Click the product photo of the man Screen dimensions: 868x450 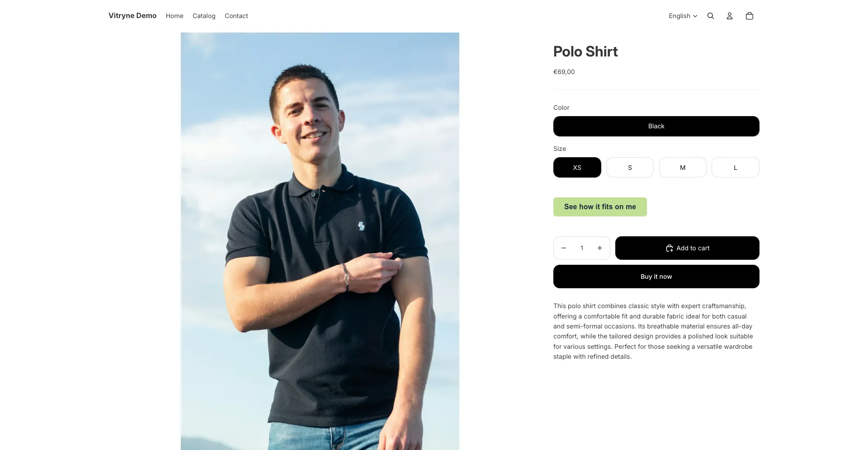pyautogui.click(x=320, y=226)
